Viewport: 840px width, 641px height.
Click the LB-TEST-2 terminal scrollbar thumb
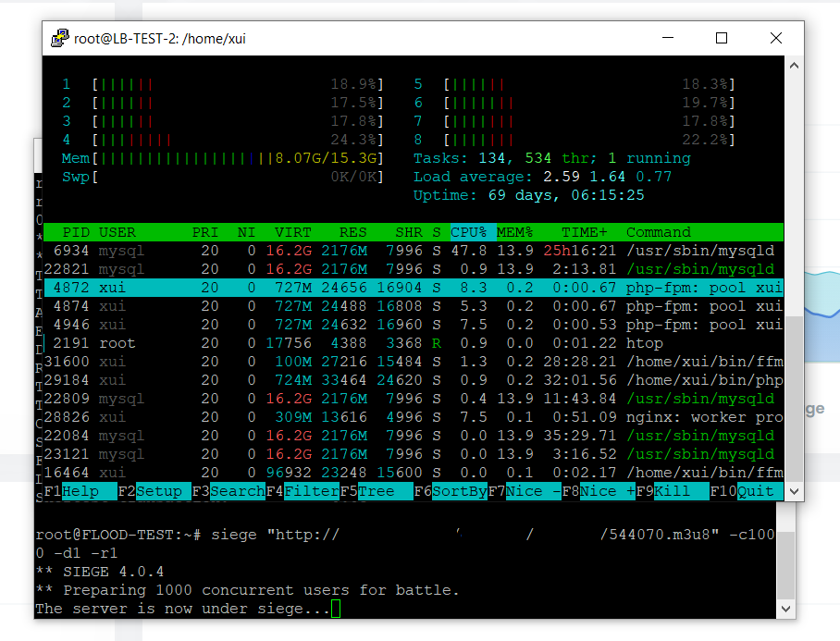[x=794, y=399]
